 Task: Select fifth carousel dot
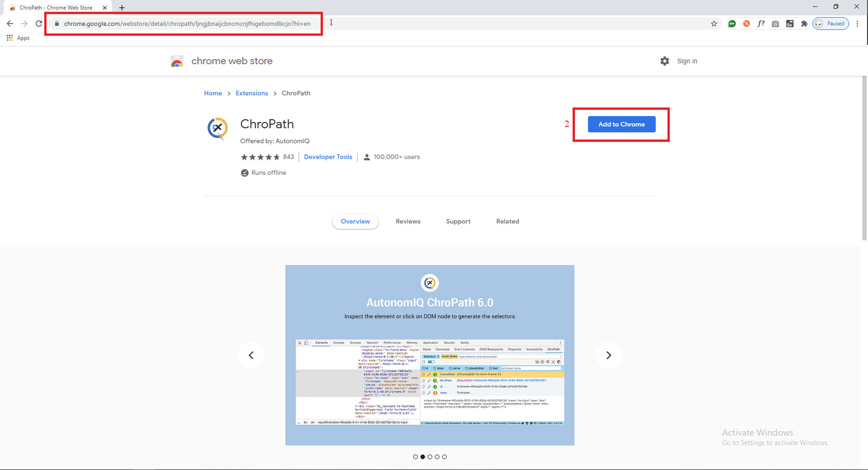[x=445, y=457]
